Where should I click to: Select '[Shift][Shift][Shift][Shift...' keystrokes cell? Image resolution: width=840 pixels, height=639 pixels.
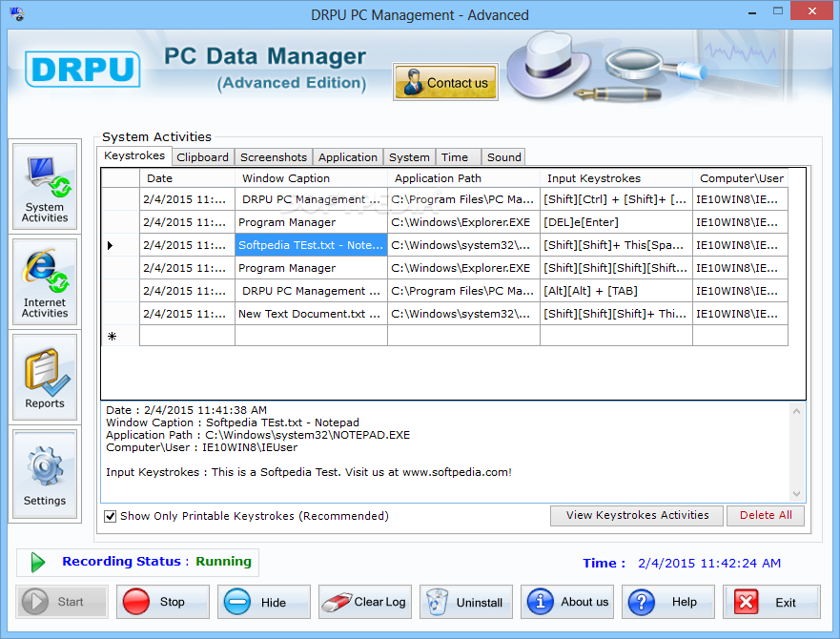coord(617,268)
